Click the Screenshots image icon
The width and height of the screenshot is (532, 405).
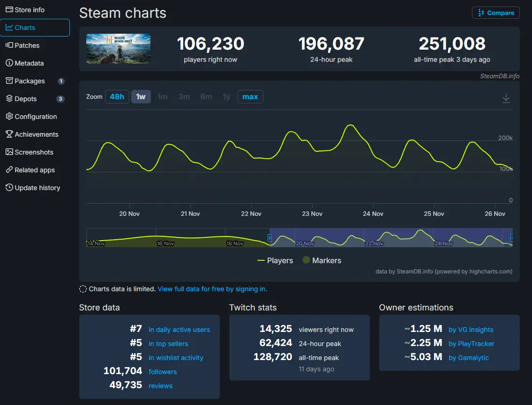tap(9, 152)
